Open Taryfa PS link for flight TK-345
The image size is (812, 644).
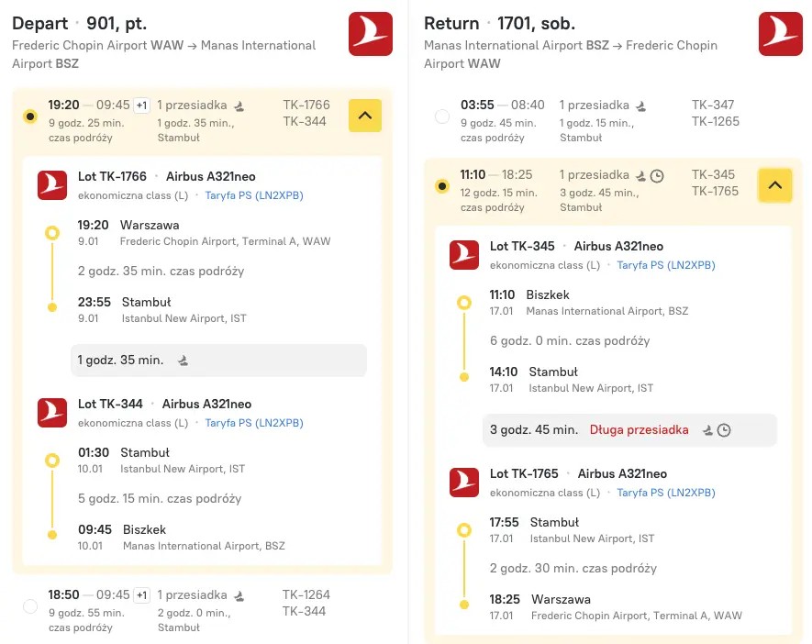(x=665, y=265)
